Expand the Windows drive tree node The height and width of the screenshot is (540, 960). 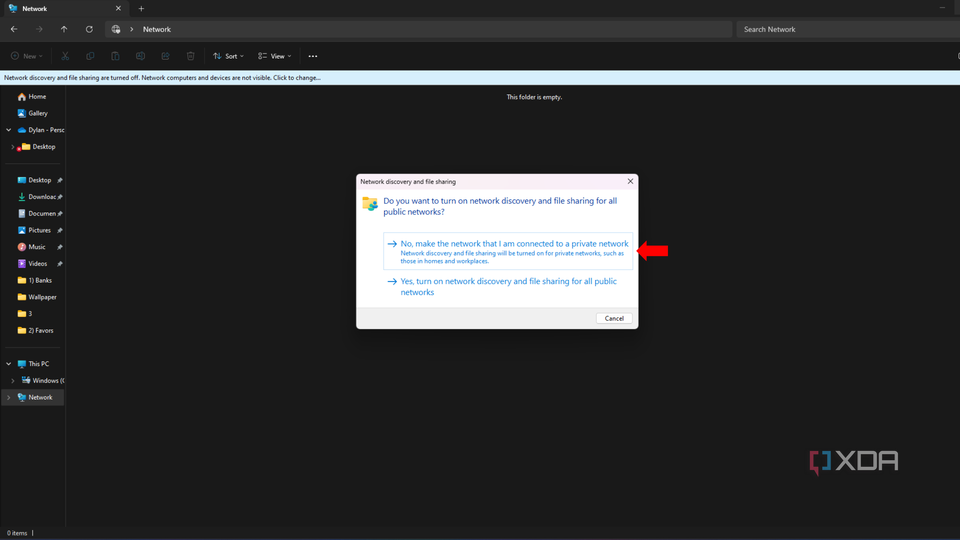point(13,381)
